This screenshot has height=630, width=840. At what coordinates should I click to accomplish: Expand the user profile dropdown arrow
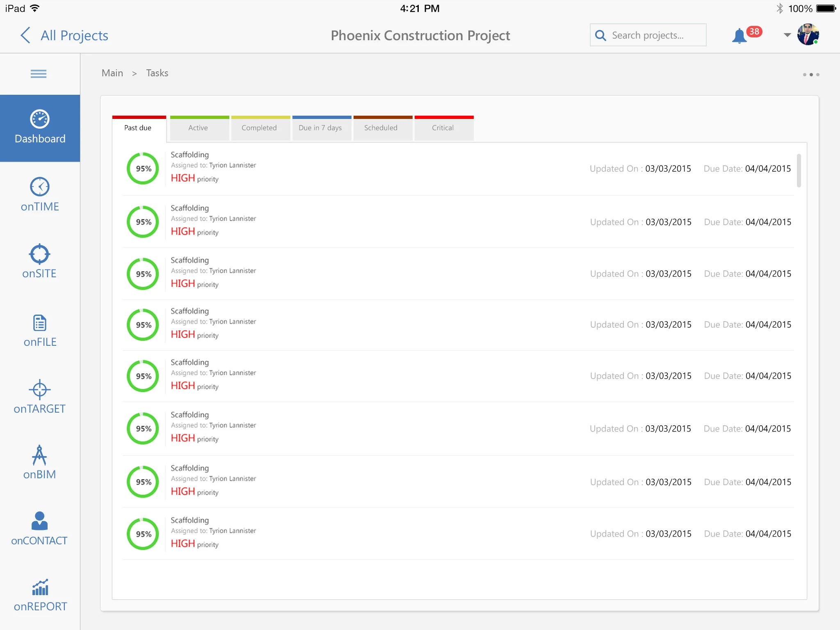787,35
